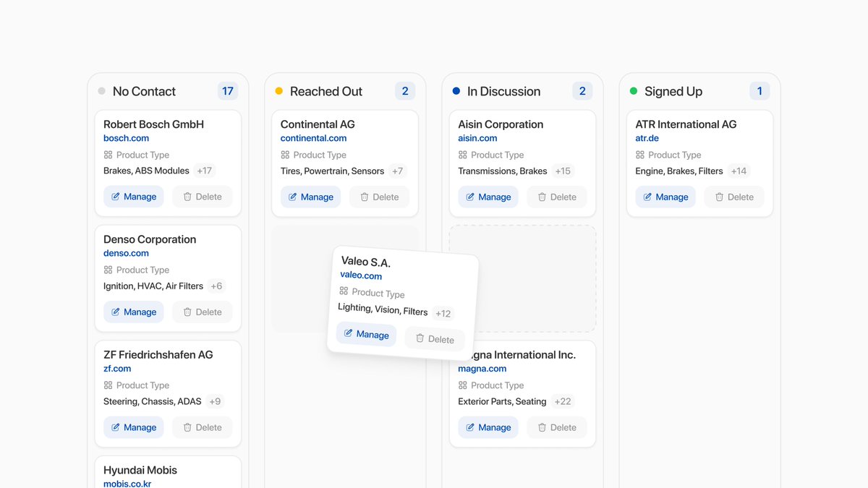Click the trash icon on ATR International card
The image size is (868, 488).
click(x=719, y=197)
